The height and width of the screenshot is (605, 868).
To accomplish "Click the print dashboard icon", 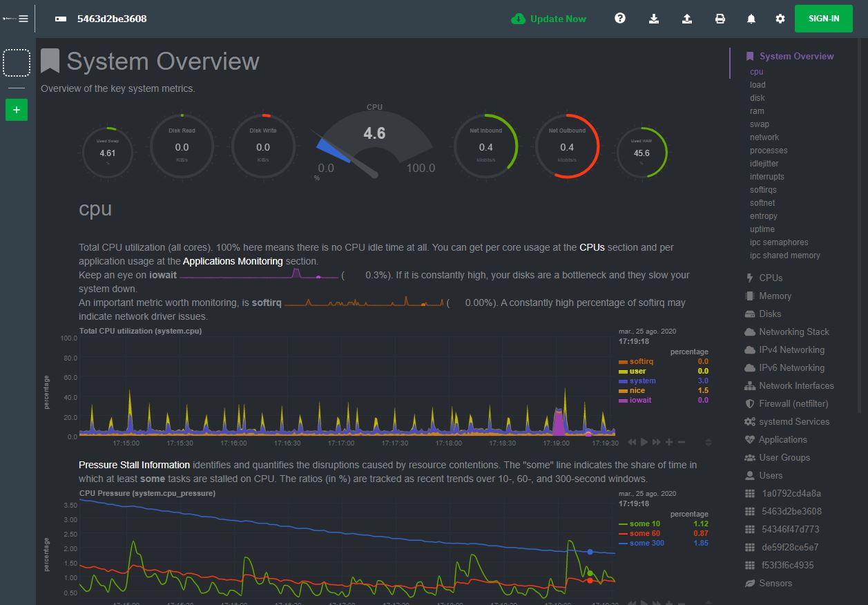I will pyautogui.click(x=720, y=19).
